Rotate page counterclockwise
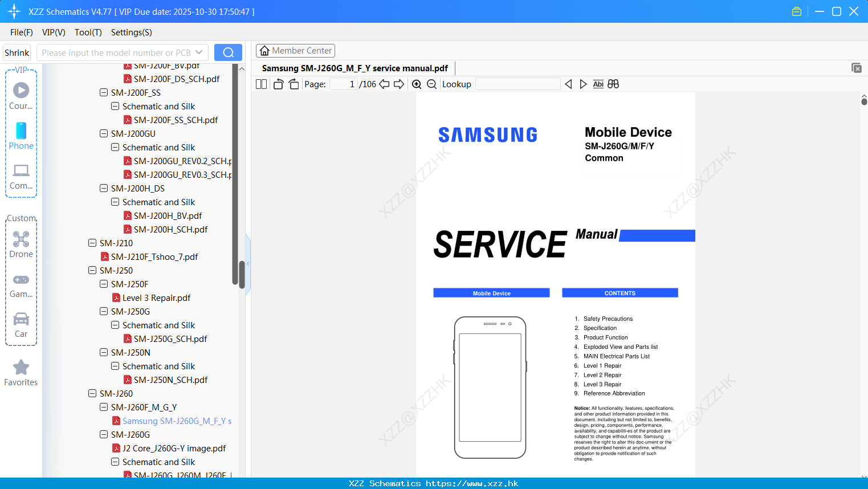The image size is (868, 489). pos(278,84)
